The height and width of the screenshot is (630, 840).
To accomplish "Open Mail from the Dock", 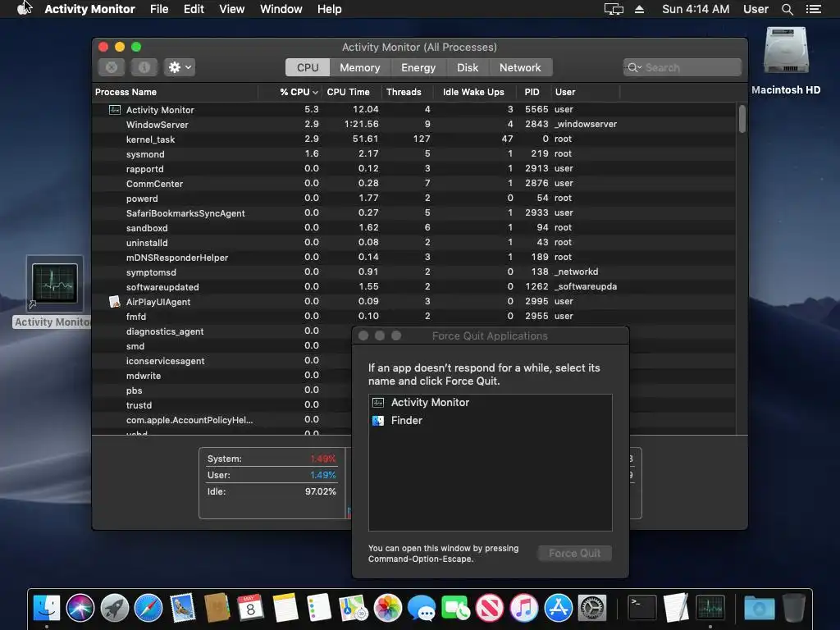I will pyautogui.click(x=183, y=608).
